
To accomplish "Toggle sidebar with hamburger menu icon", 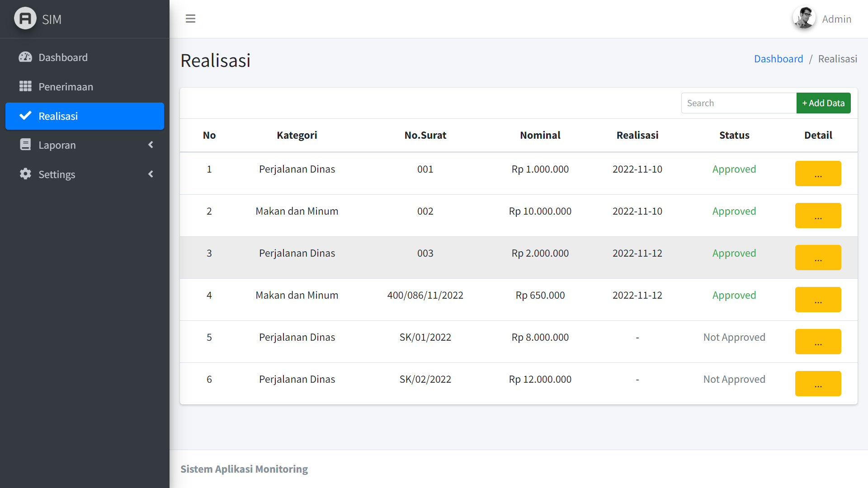I will point(190,19).
